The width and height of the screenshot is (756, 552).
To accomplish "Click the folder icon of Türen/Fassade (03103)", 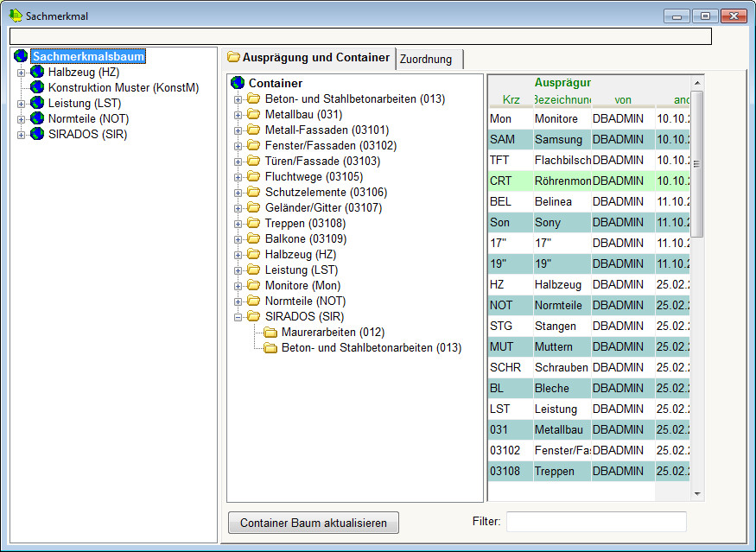I will [254, 161].
